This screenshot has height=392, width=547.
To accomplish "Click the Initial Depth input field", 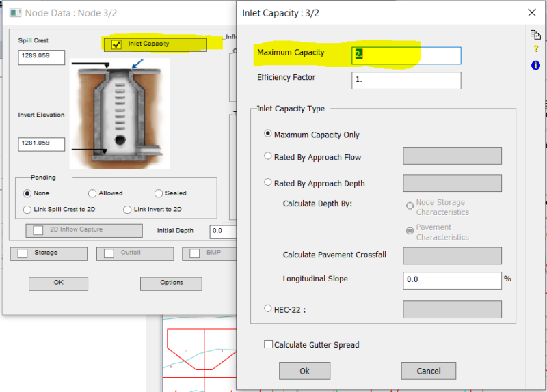I will (x=224, y=232).
